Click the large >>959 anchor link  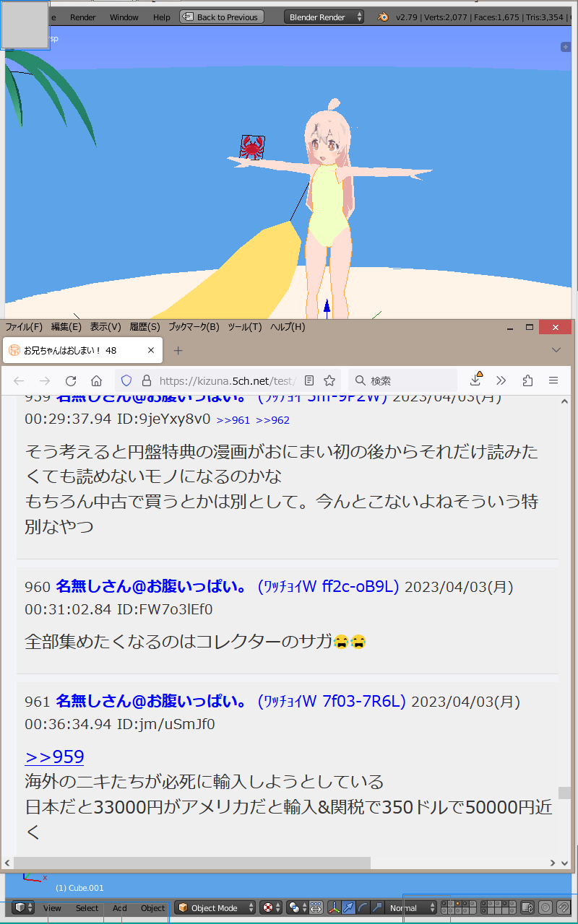point(54,757)
